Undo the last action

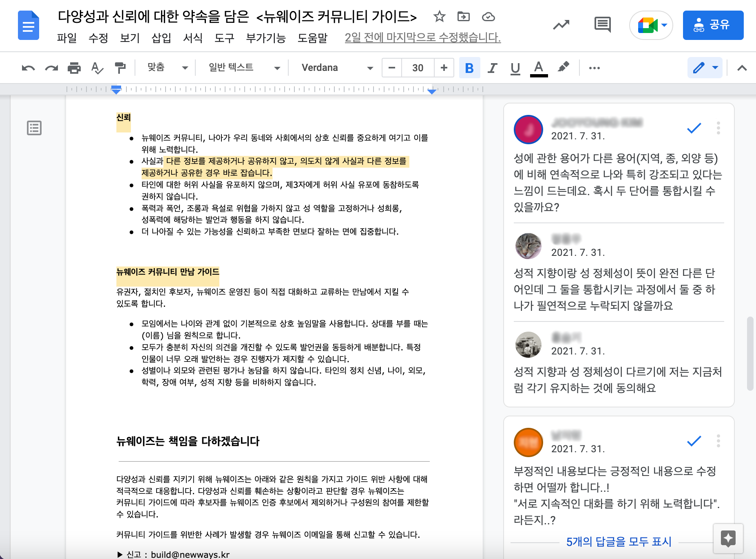pos(28,68)
